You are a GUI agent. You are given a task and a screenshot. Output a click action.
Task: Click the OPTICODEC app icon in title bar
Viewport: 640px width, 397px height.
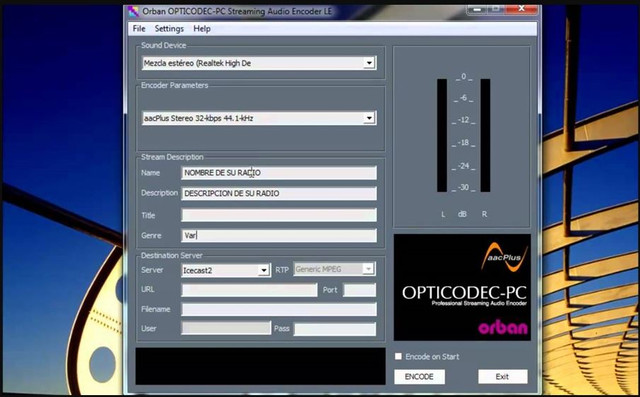[x=133, y=11]
